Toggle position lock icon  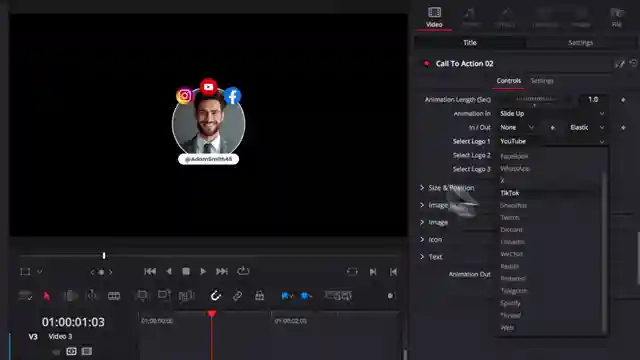coord(259,296)
